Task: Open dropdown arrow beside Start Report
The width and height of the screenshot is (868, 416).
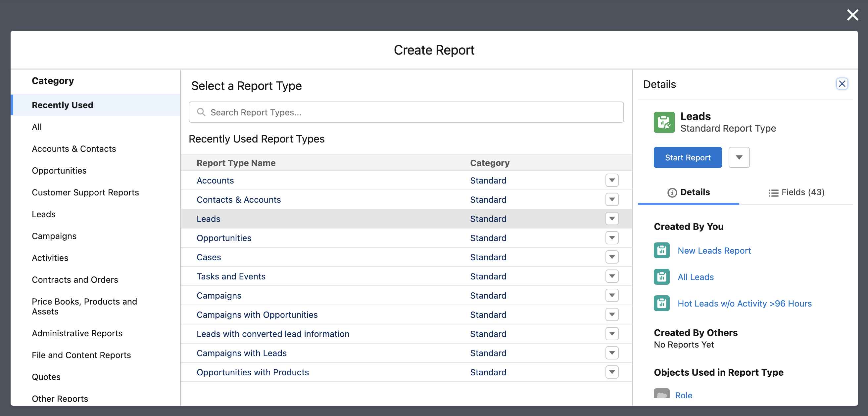Action: 739,157
